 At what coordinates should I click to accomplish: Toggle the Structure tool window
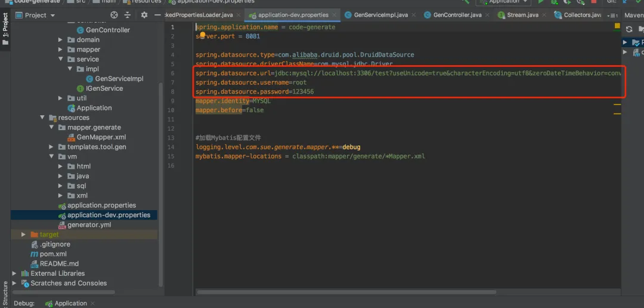pos(5,292)
